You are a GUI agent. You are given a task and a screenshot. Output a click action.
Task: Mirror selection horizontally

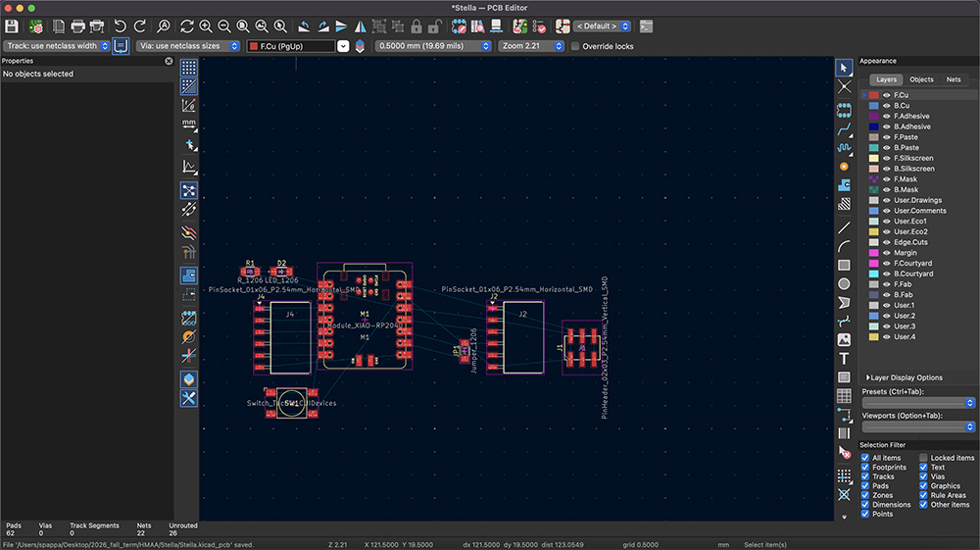point(360,26)
